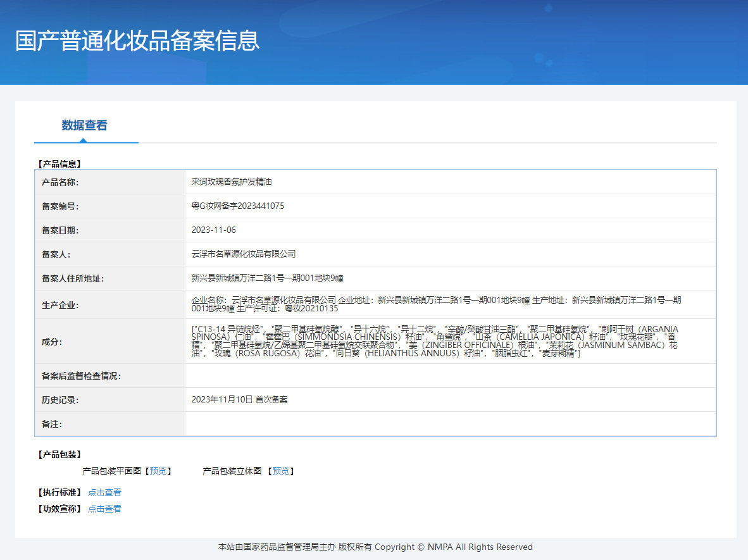Image resolution: width=748 pixels, height=560 pixels.
Task: Click the 生产企业 details text
Action: [437, 304]
